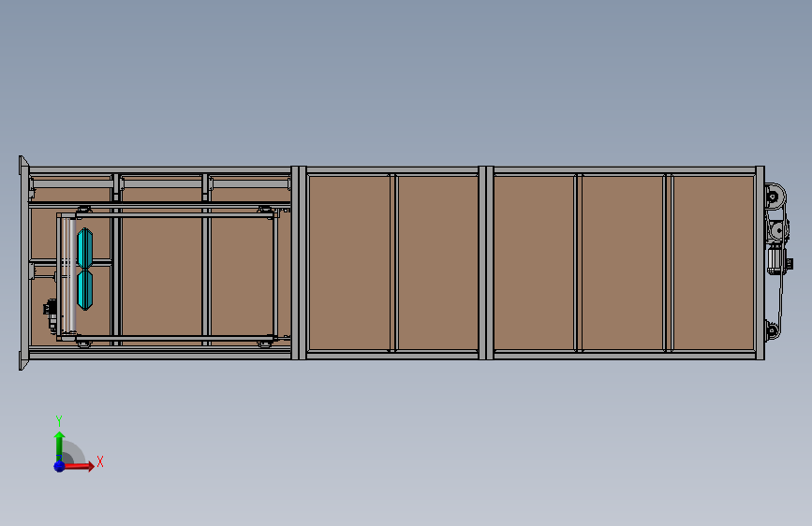This screenshot has height=526, width=812.
Task: Select the left end plate of the frame
Action: 23,263
